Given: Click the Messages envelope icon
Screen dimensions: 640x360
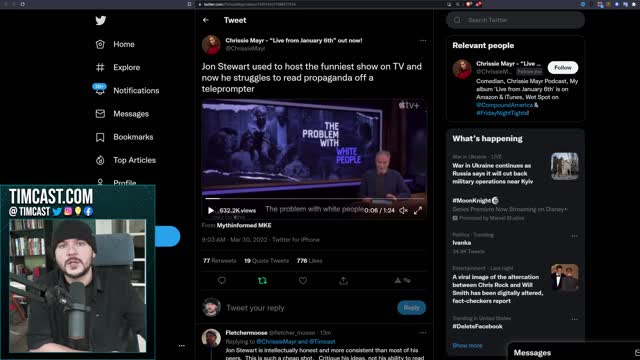Looking at the screenshot, I should [100, 114].
